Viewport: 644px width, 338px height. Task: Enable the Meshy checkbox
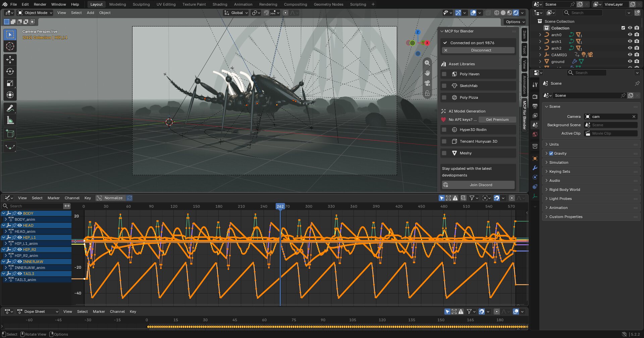click(x=444, y=153)
